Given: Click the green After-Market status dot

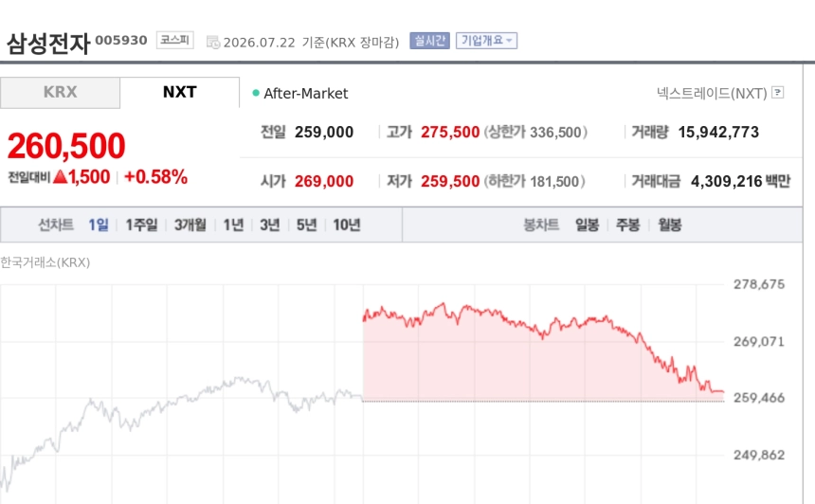Looking at the screenshot, I should tap(256, 93).
